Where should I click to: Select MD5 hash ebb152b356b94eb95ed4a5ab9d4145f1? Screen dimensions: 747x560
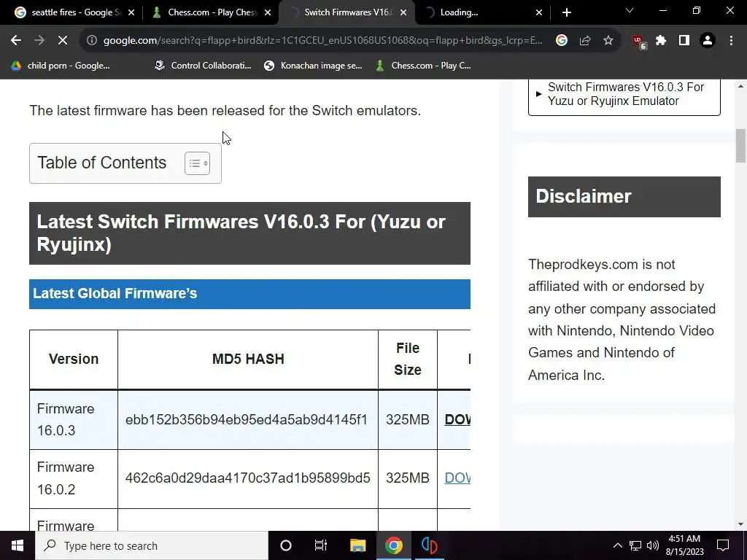[x=247, y=419]
